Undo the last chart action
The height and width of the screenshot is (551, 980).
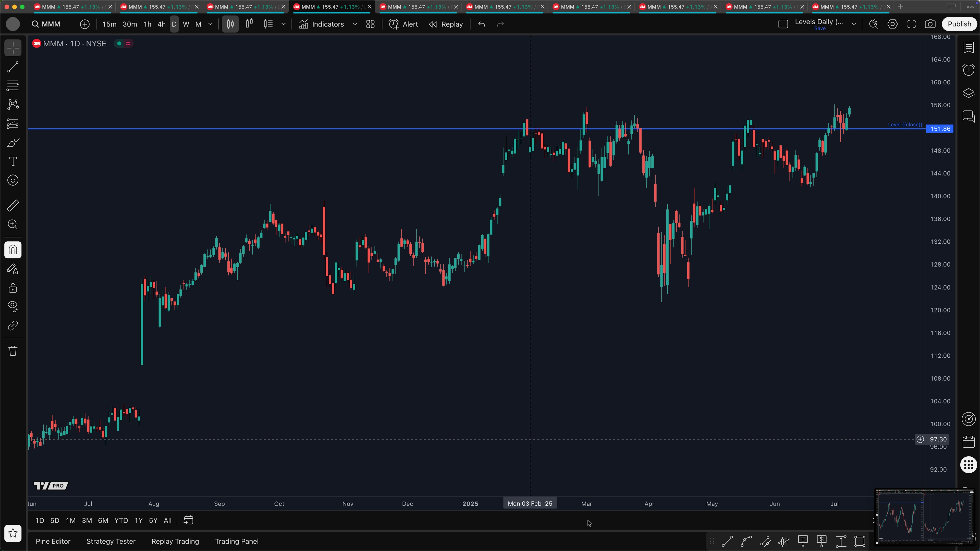pyautogui.click(x=482, y=24)
